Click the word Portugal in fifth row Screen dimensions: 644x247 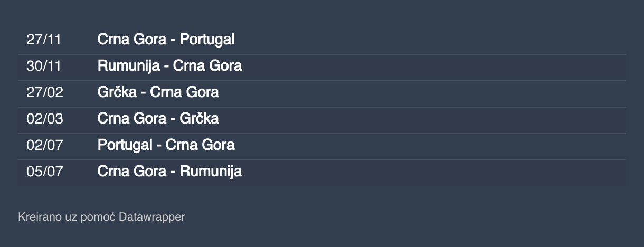pyautogui.click(x=125, y=145)
